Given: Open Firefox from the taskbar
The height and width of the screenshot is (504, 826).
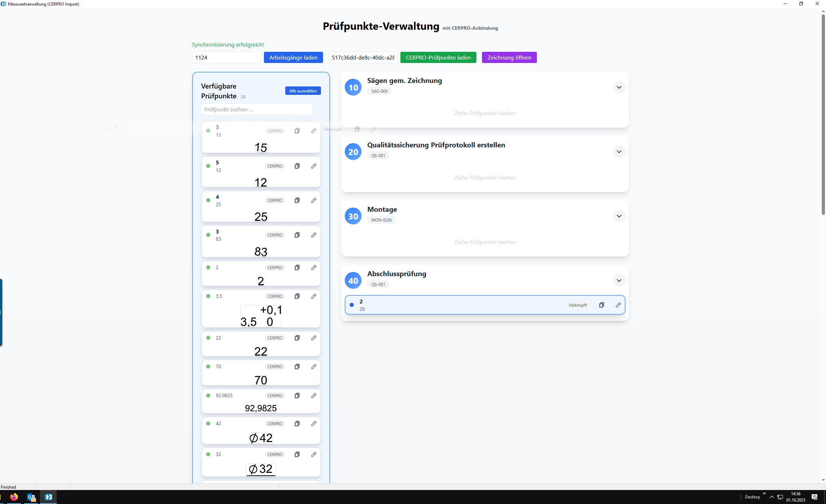Looking at the screenshot, I should coord(14,497).
